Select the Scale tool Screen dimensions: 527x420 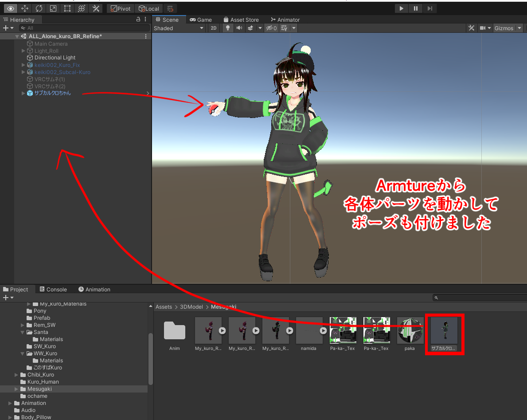(x=53, y=8)
